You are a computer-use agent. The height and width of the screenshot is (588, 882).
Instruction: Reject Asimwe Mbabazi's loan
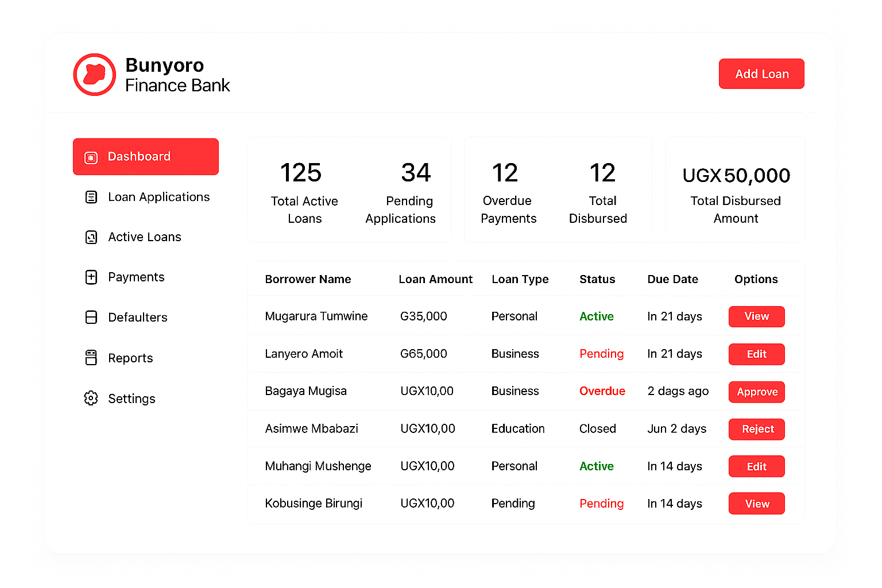coord(757,429)
